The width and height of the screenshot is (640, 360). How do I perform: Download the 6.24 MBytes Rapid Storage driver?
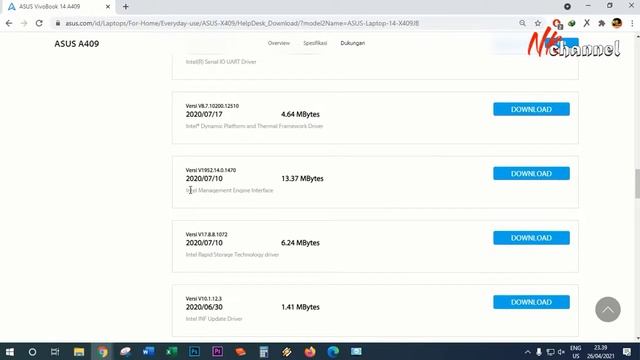pyautogui.click(x=531, y=238)
